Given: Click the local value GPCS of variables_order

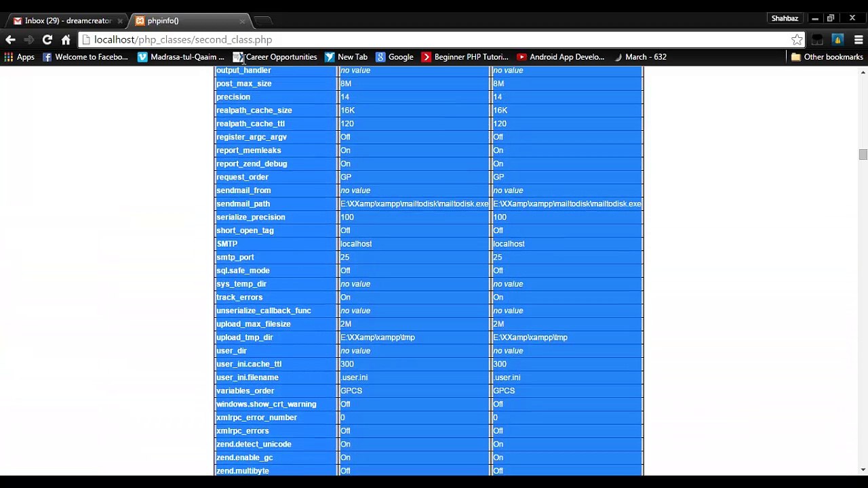Looking at the screenshot, I should [x=351, y=391].
